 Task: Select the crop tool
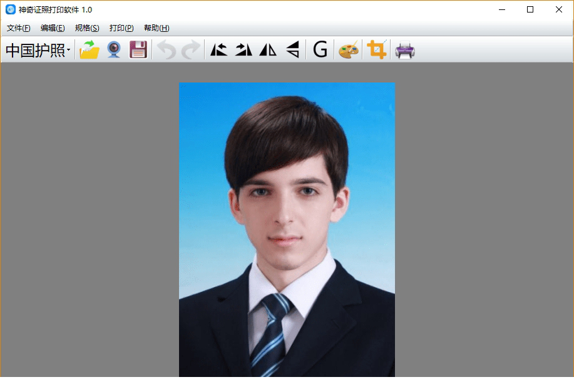(x=377, y=50)
